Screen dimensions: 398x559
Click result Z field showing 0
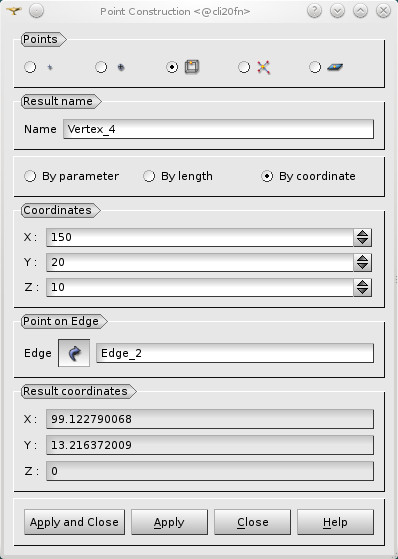tap(210, 471)
